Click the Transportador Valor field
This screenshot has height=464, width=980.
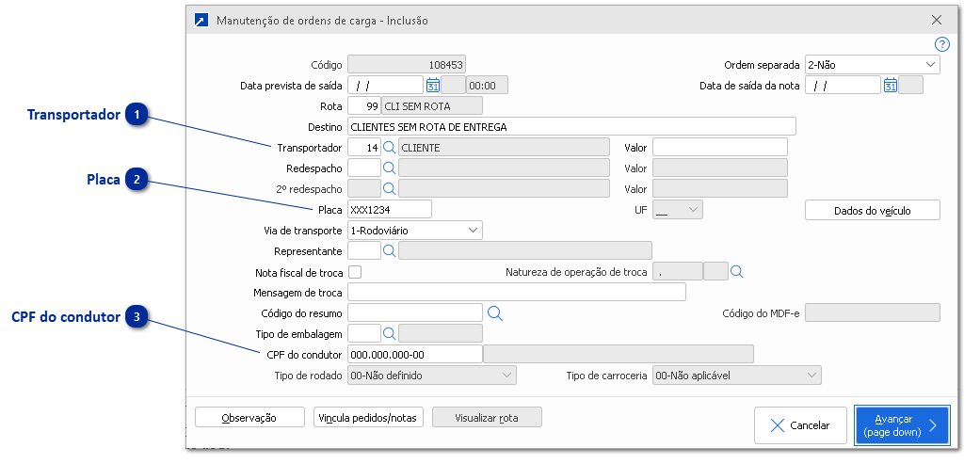click(x=720, y=148)
